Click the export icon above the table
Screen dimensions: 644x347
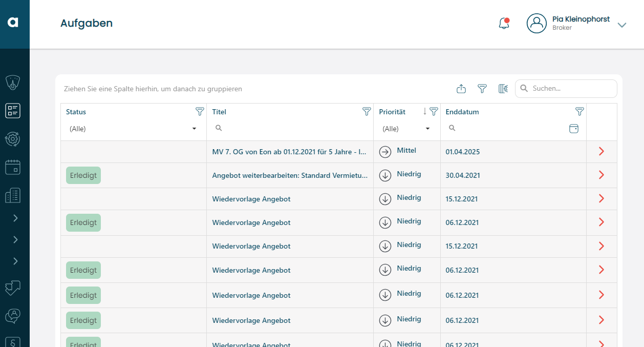(x=461, y=89)
